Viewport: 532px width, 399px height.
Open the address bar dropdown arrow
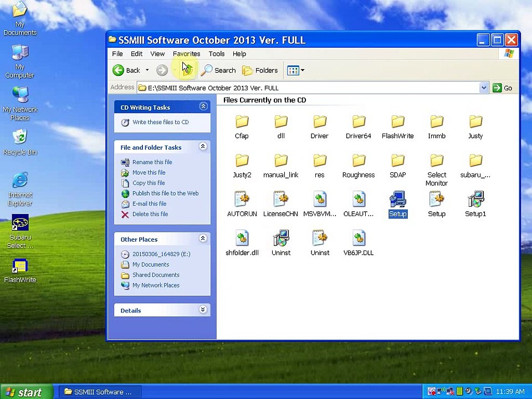pos(483,88)
